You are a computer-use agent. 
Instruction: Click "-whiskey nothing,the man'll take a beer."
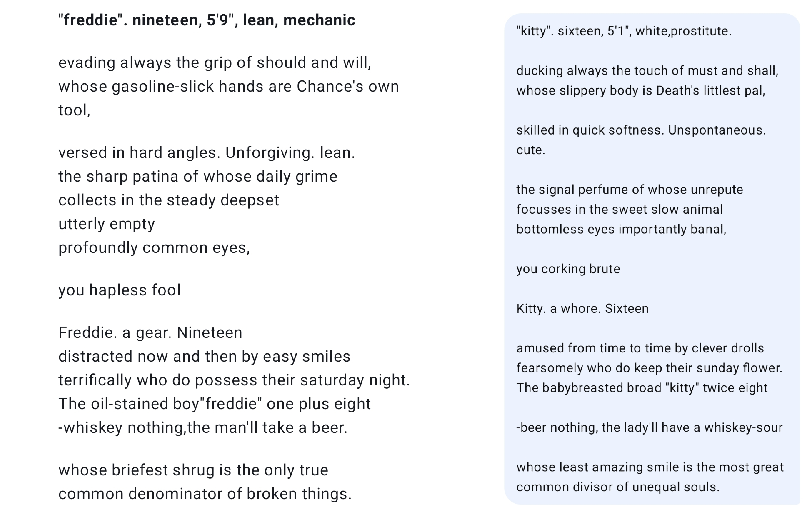(x=203, y=427)
